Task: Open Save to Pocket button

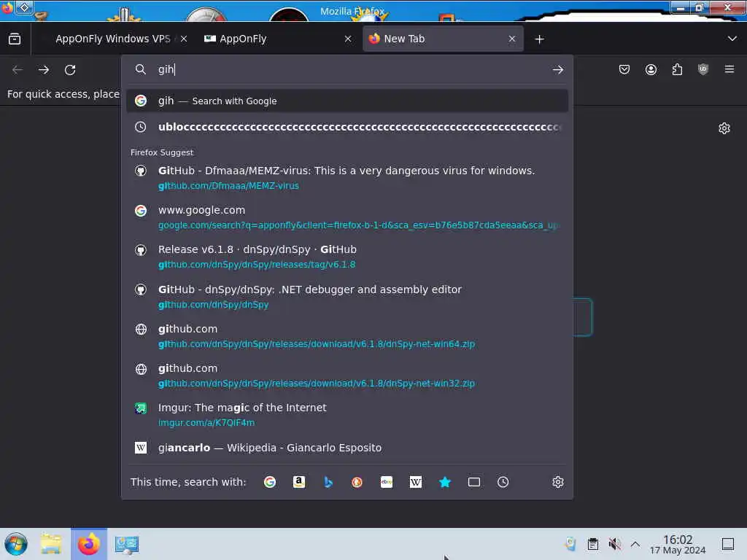Action: [624, 70]
